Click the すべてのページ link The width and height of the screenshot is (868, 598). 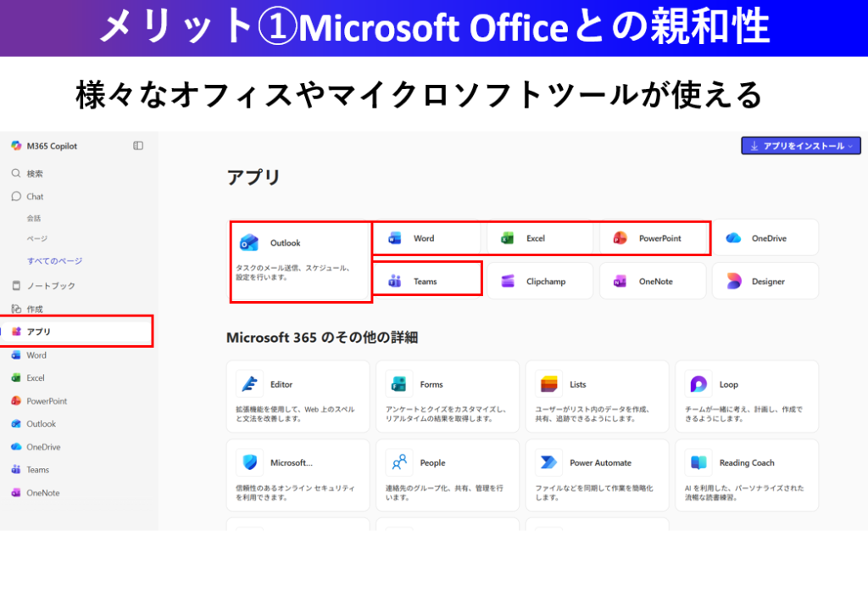coord(54,260)
